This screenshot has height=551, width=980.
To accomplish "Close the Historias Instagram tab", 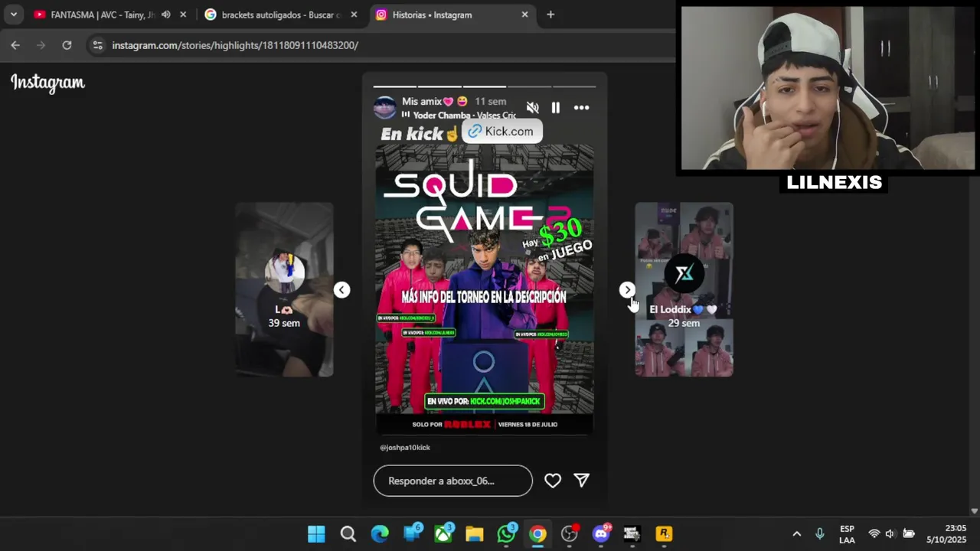I will coord(524,15).
